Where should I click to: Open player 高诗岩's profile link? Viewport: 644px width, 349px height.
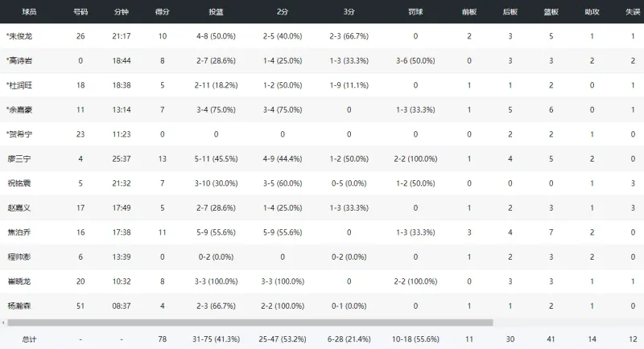21,60
